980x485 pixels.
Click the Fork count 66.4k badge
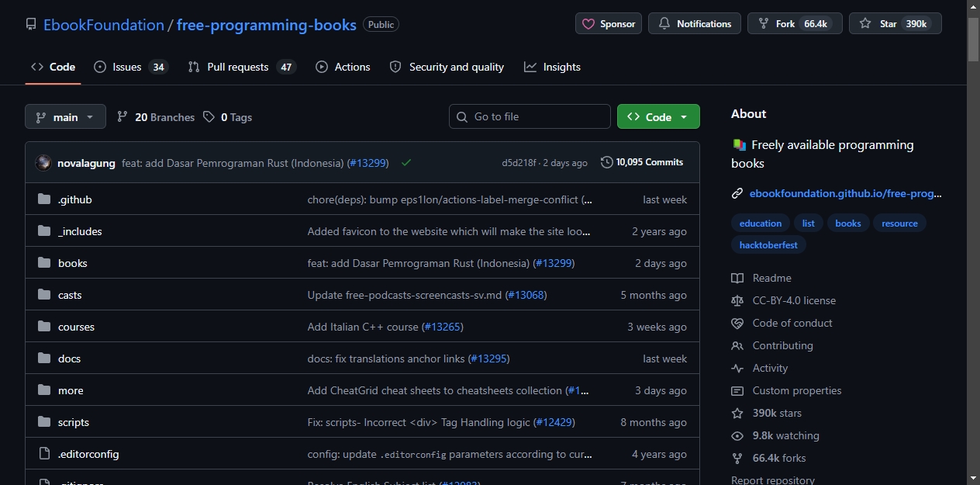pyautogui.click(x=816, y=24)
